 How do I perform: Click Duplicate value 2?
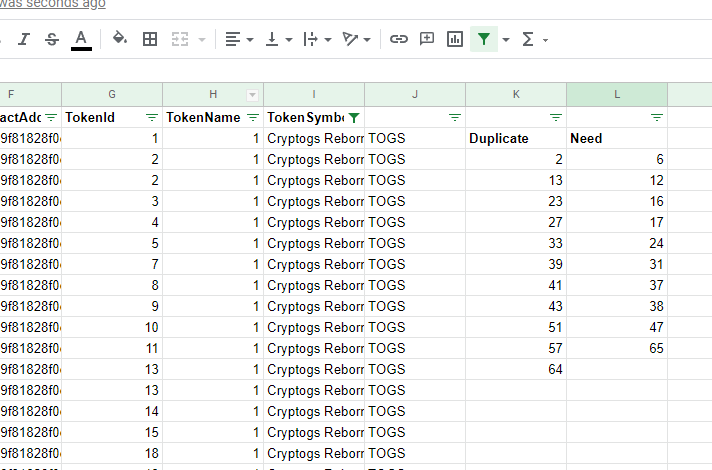coord(516,159)
